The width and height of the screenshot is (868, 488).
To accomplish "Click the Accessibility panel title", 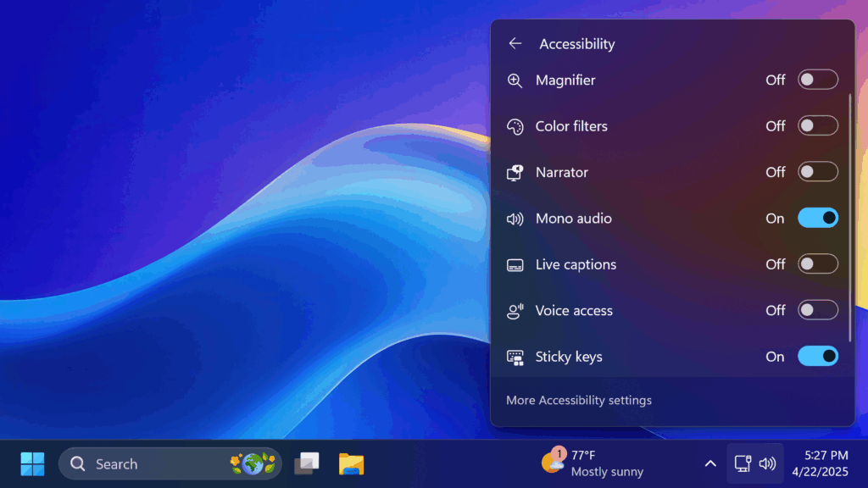I will (576, 44).
